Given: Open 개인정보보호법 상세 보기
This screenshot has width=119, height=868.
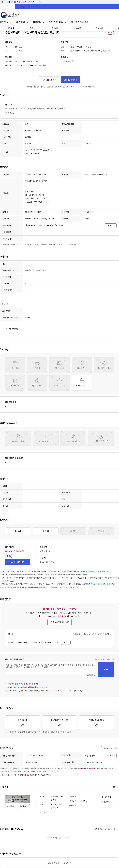Looking at the screenshot, I should point(59,622).
